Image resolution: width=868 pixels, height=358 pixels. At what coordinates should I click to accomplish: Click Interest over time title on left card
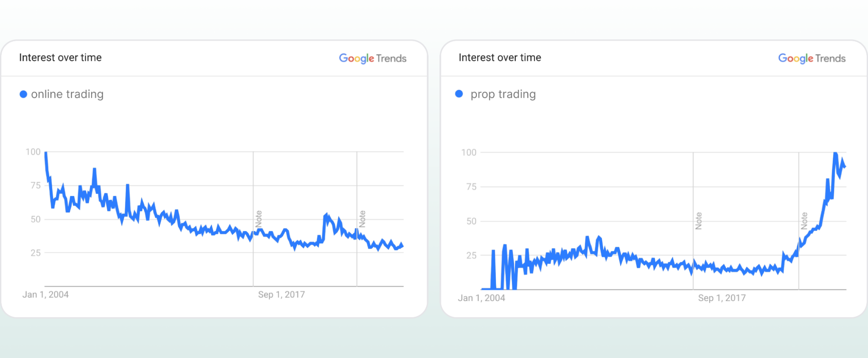tap(60, 57)
